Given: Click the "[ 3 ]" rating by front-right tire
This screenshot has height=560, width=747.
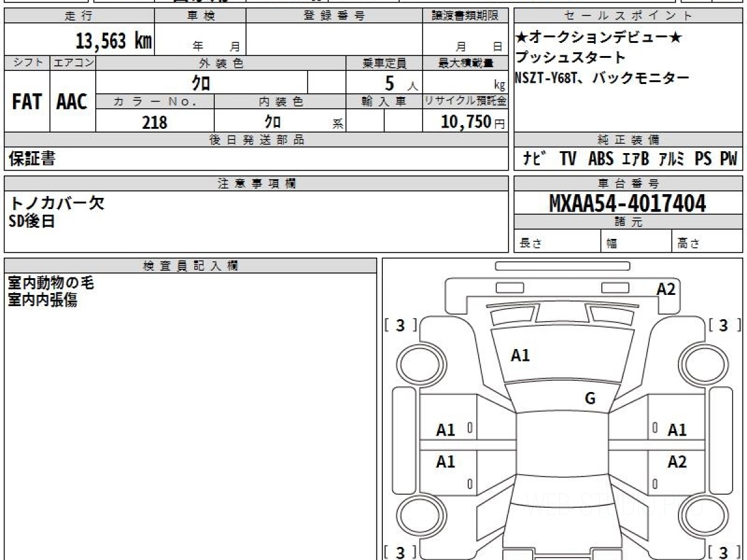Looking at the screenshot, I should 725,325.
